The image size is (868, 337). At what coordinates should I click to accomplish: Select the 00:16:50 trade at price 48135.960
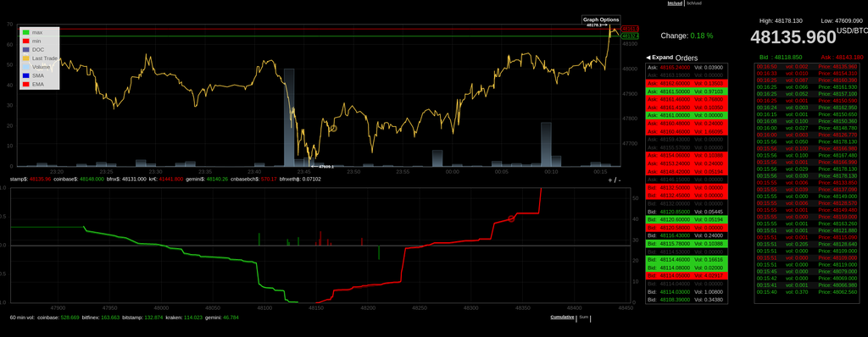(x=807, y=67)
